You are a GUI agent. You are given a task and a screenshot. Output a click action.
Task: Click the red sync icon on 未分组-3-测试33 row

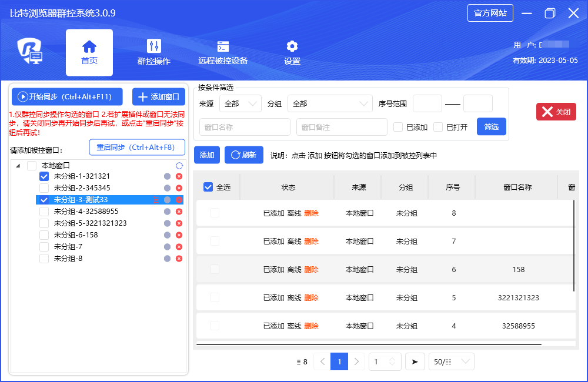tap(156, 200)
